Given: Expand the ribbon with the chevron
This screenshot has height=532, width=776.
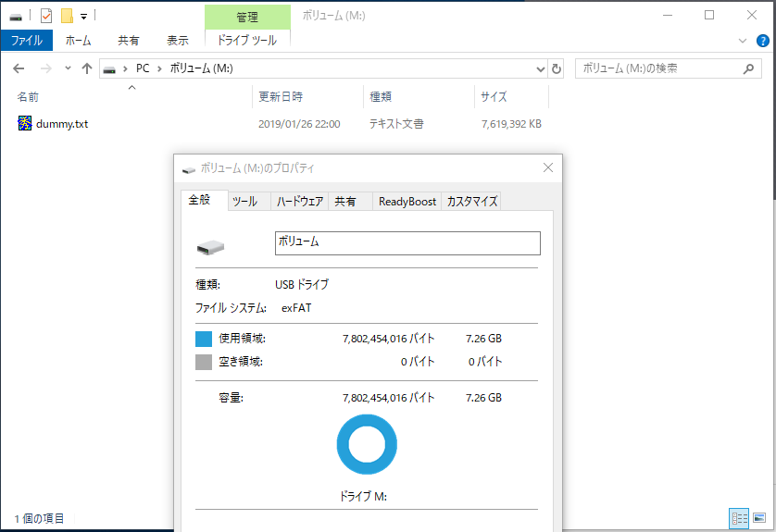Looking at the screenshot, I should point(743,41).
